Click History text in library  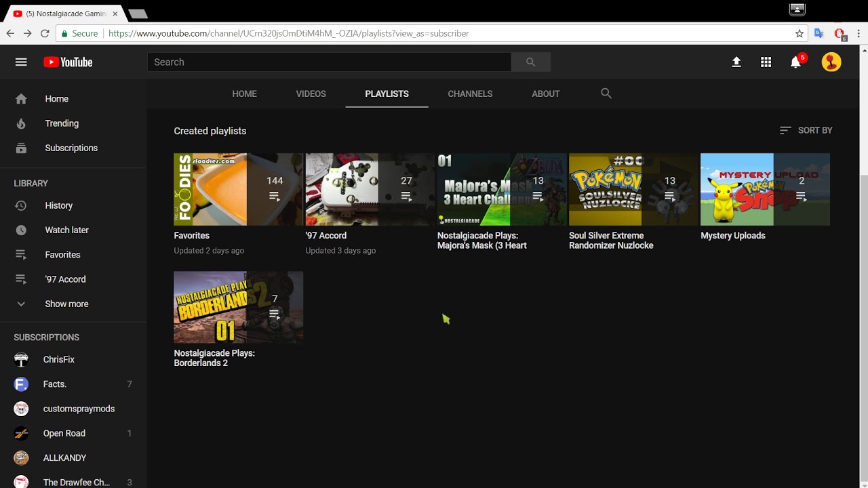point(58,205)
